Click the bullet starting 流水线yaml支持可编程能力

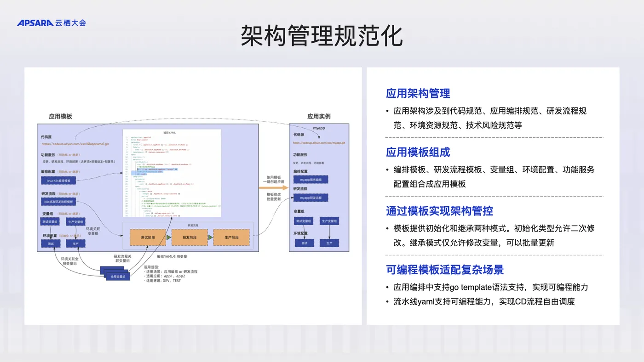coord(480,302)
